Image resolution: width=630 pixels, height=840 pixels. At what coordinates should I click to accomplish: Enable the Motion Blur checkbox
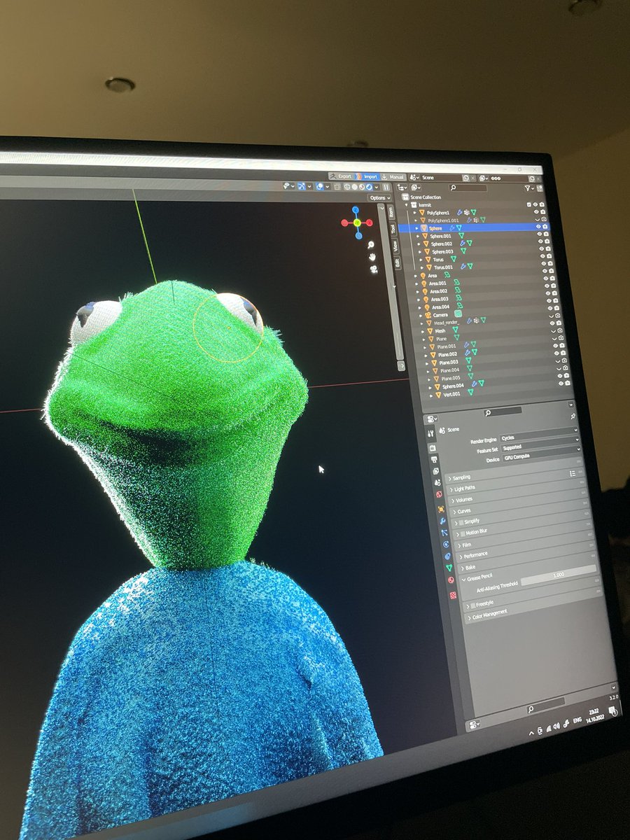(x=463, y=534)
